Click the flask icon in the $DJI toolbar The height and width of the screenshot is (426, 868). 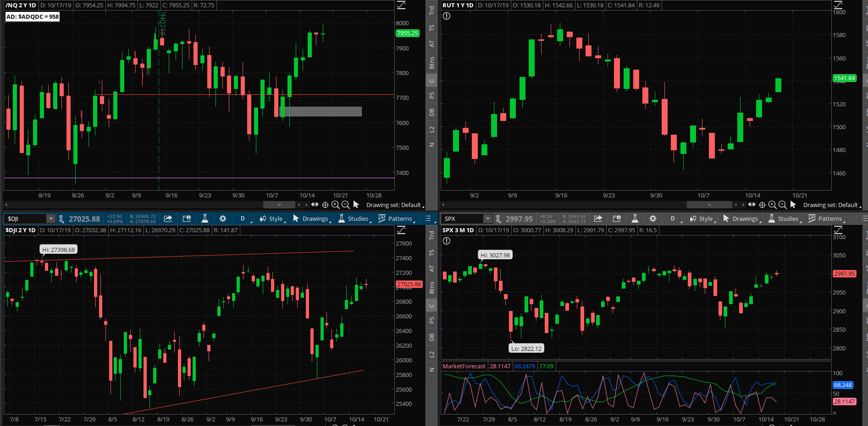click(x=205, y=218)
